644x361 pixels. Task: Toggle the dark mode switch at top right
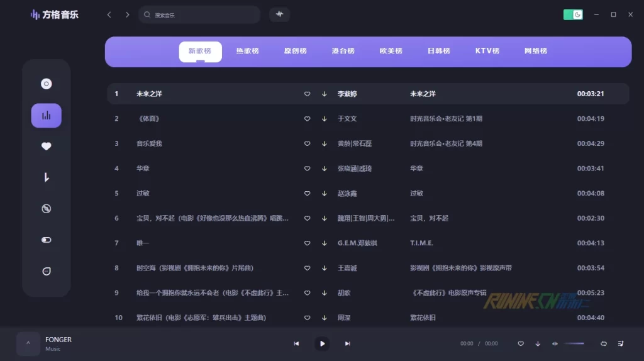click(x=573, y=14)
